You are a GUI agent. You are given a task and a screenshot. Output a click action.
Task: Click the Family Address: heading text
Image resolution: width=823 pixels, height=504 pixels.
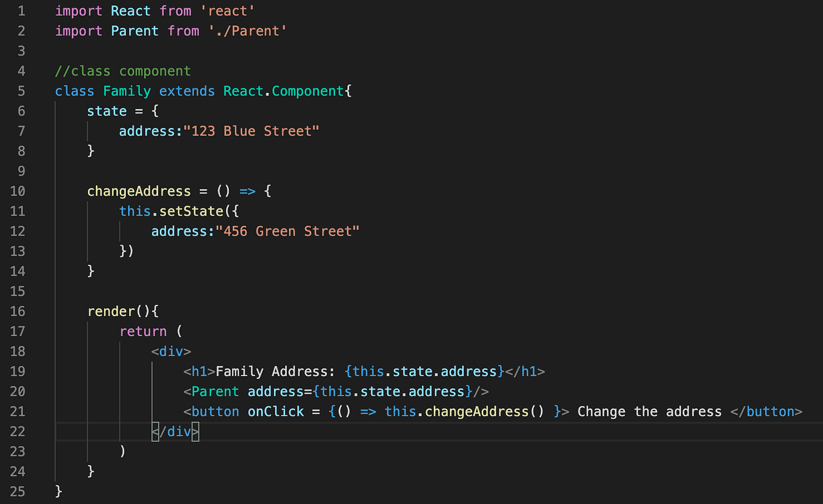click(x=275, y=371)
